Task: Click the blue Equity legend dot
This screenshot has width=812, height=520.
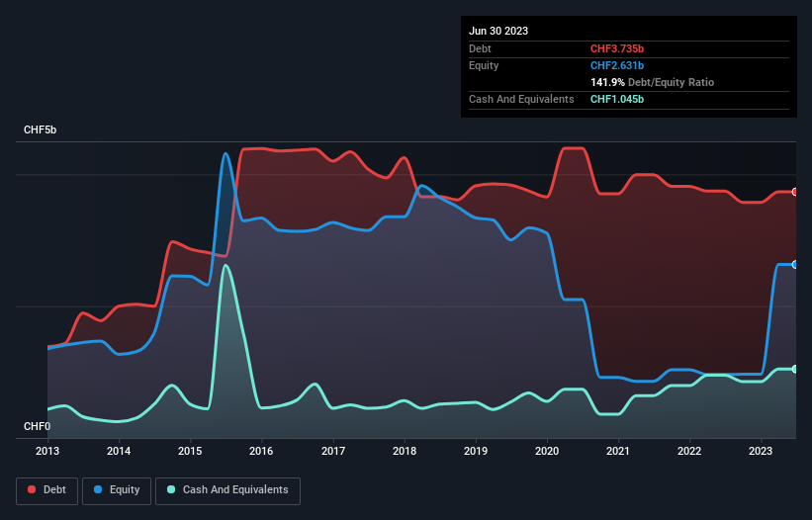Action: [98, 489]
